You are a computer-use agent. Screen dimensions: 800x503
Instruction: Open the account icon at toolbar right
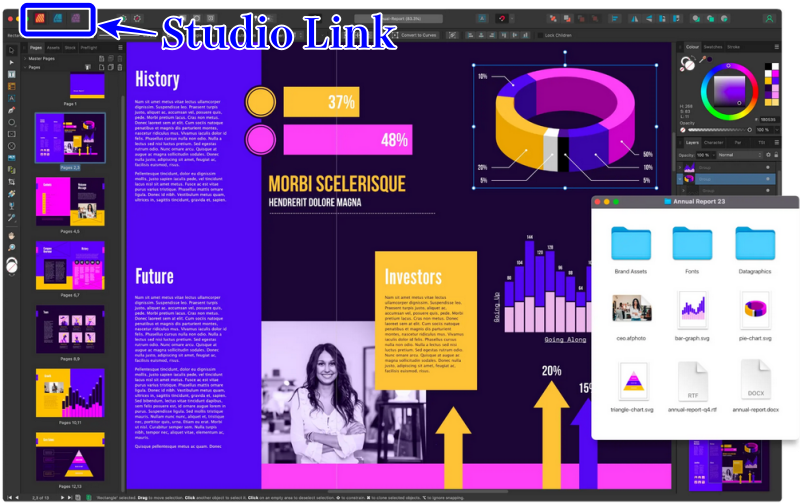pyautogui.click(x=769, y=19)
